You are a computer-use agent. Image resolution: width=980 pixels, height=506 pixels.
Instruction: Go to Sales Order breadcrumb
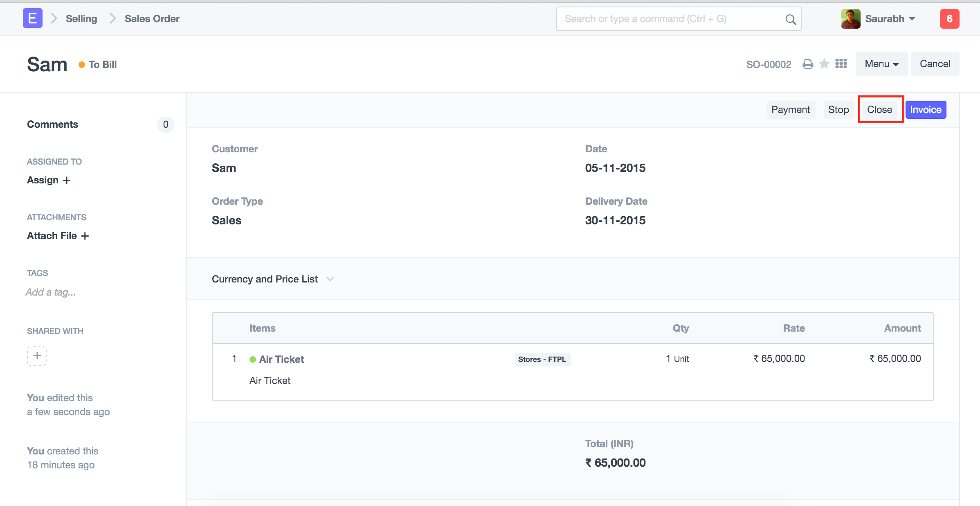pyautogui.click(x=152, y=19)
